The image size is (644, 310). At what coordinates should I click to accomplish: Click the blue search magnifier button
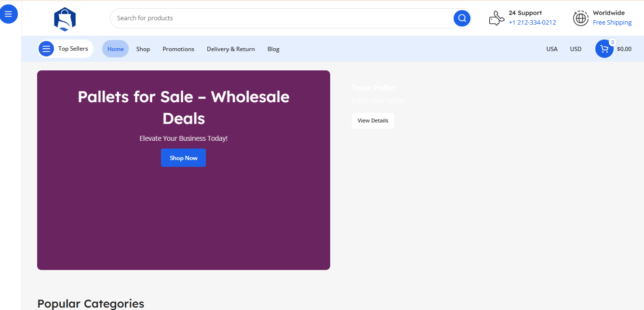(462, 18)
